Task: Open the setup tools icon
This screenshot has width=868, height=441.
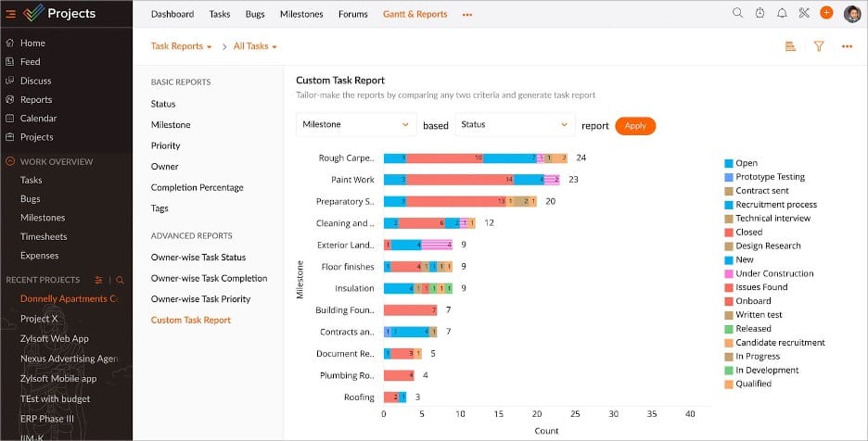Action: (804, 13)
